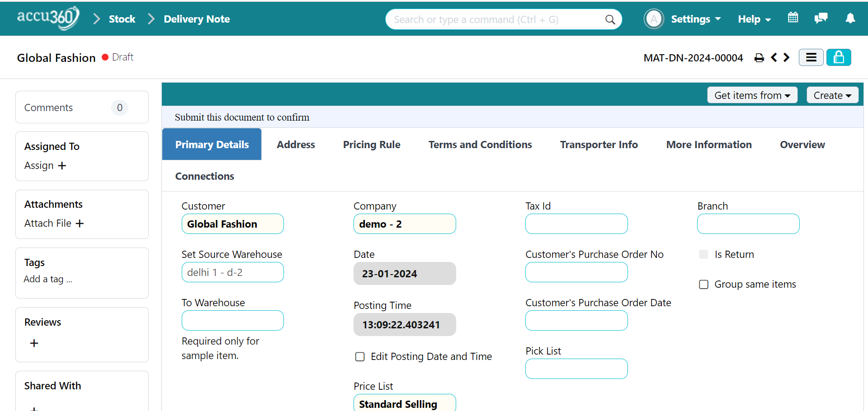Open the hamburger menu button
Viewport: 868px width, 411px height.
point(811,57)
